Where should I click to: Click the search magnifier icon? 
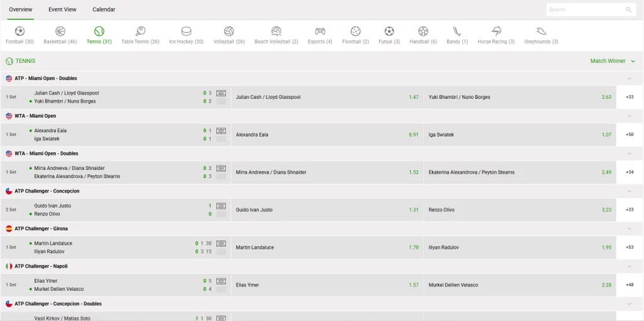coord(629,10)
